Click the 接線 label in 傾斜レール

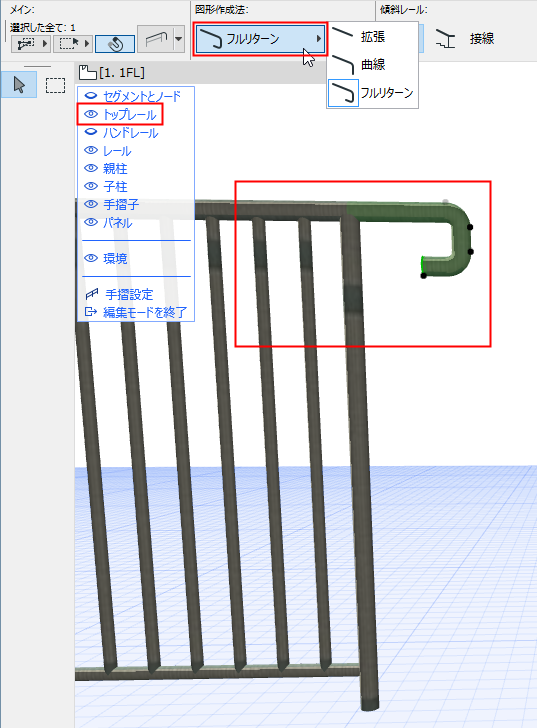pos(482,39)
